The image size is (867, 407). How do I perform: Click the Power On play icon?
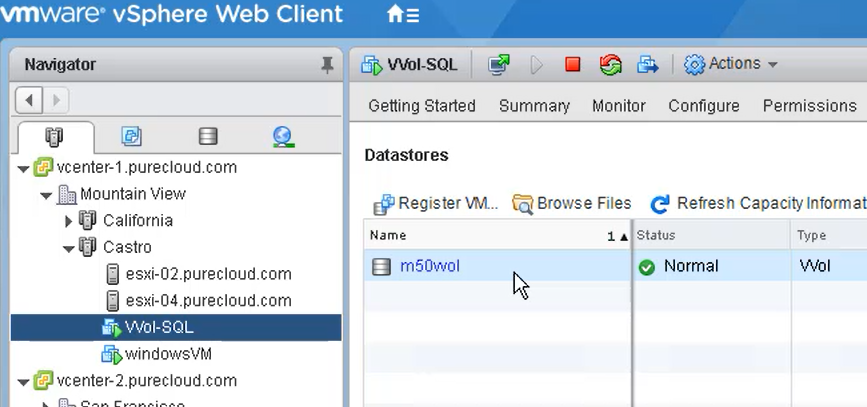(x=536, y=65)
